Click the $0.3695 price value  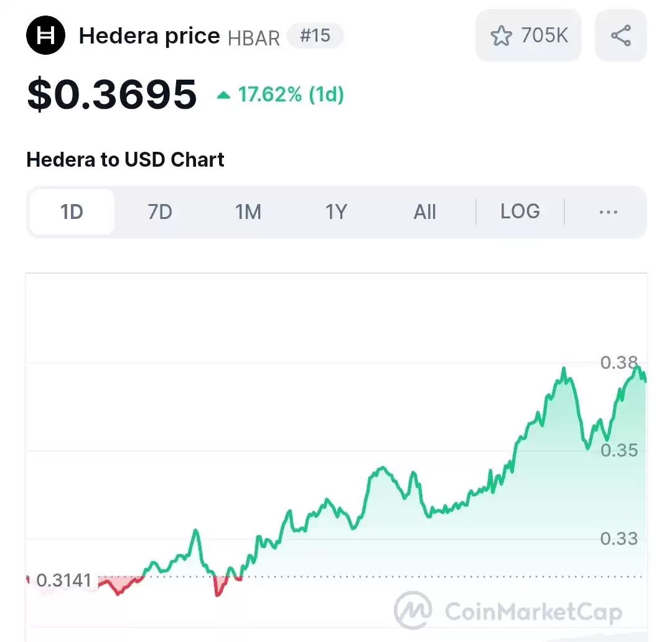click(x=112, y=94)
